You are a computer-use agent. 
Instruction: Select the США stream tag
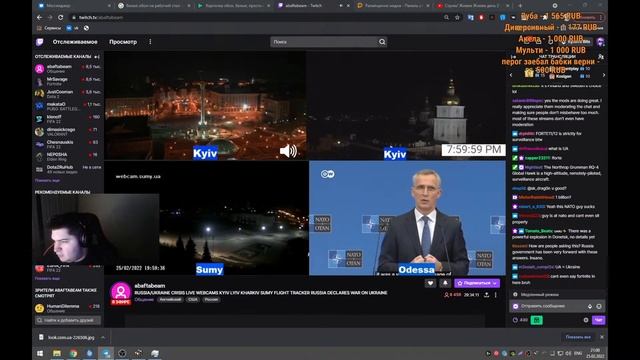coord(193,300)
